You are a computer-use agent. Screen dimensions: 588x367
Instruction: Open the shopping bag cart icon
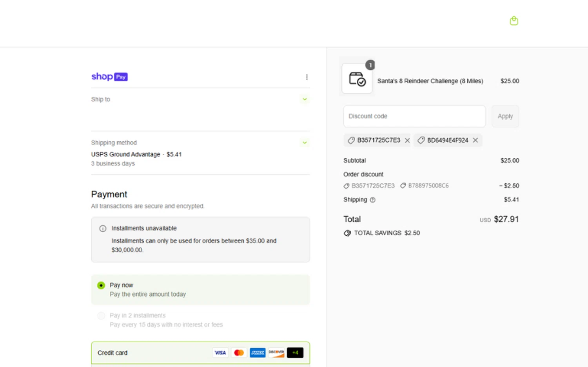[514, 21]
